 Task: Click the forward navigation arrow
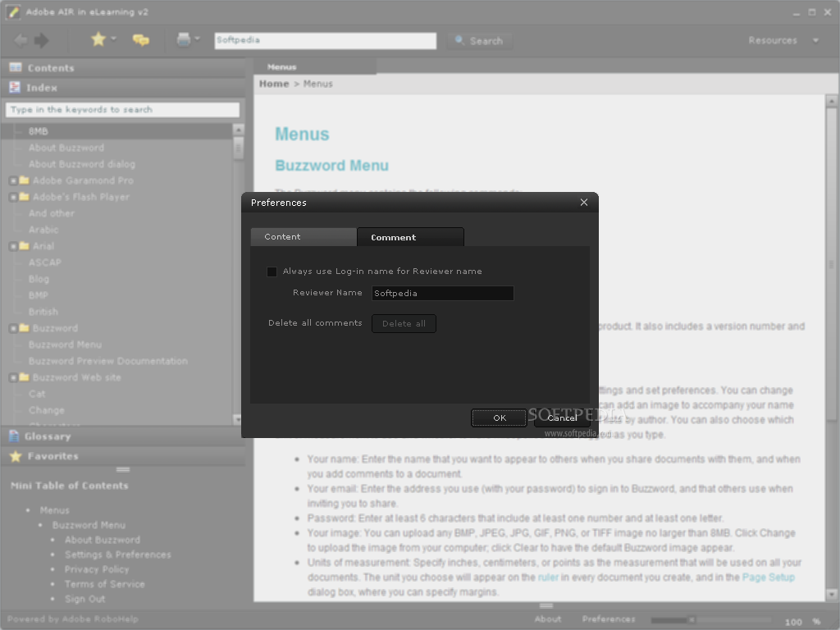pos(41,40)
